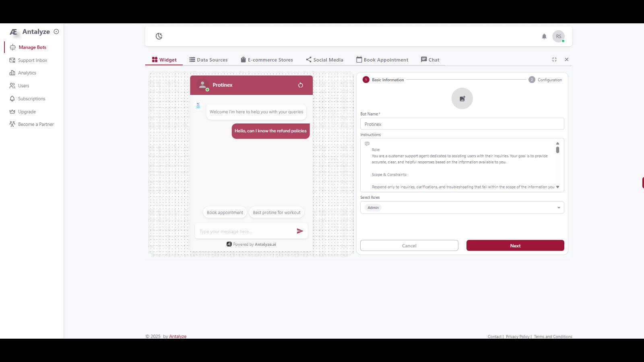
Task: Open the Select Roles dropdown
Action: click(x=558, y=207)
